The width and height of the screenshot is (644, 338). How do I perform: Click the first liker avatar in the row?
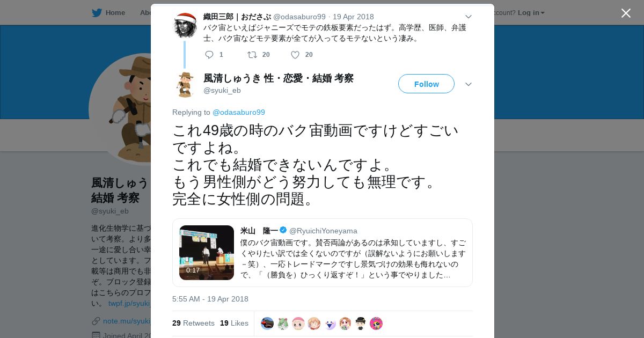pyautogui.click(x=267, y=324)
